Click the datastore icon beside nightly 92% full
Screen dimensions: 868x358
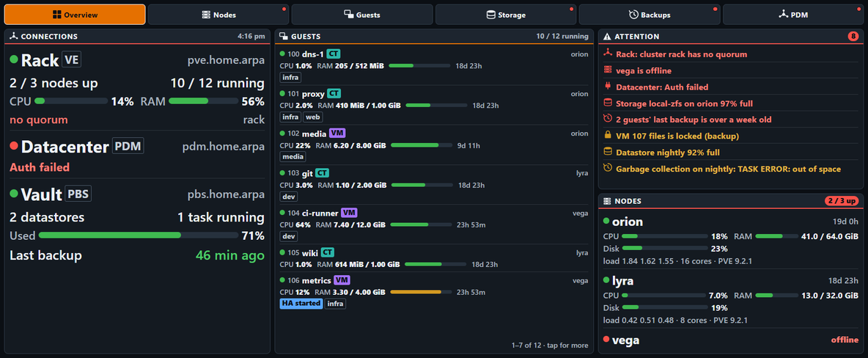tap(607, 152)
